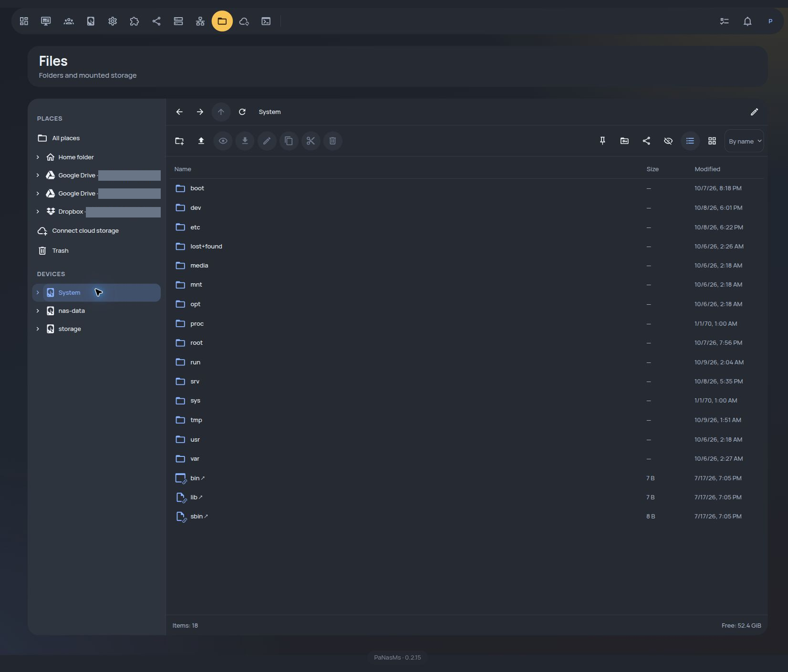Open the dashboard widgets icon in top bar
The width and height of the screenshot is (788, 672).
click(24, 21)
